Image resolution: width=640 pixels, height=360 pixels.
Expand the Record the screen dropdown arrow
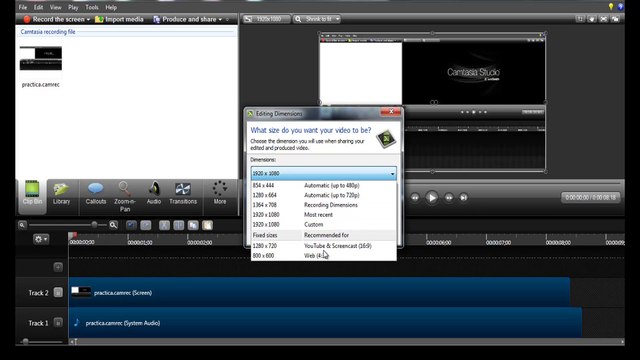pos(88,20)
